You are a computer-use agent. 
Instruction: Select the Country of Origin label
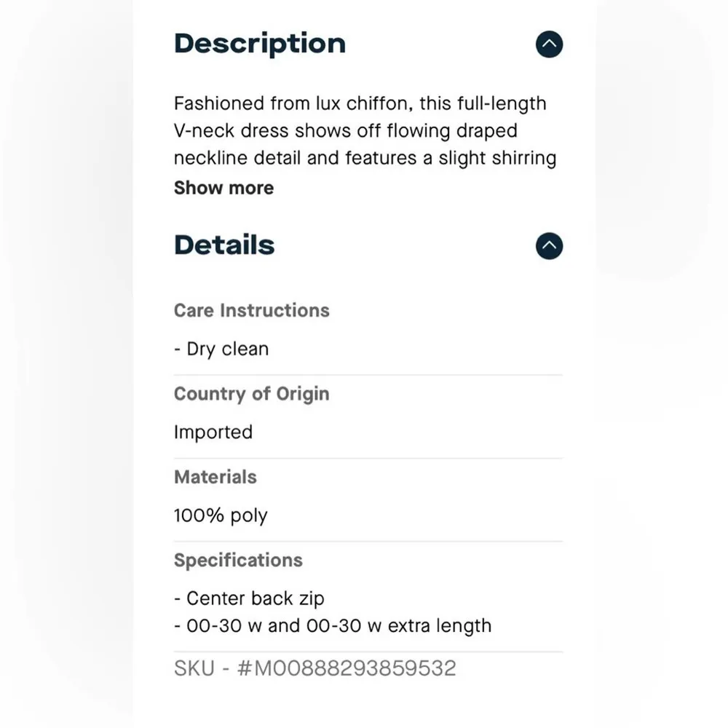point(251,394)
